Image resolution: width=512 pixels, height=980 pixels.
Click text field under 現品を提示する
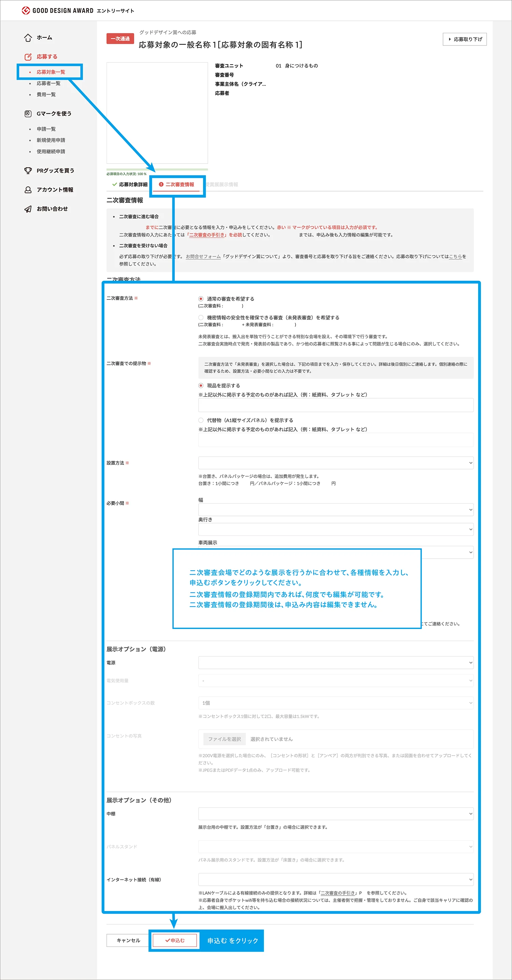336,405
